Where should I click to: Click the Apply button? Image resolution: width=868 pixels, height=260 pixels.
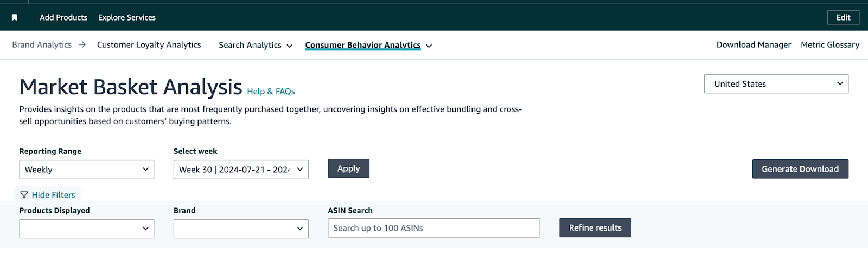pyautogui.click(x=349, y=168)
